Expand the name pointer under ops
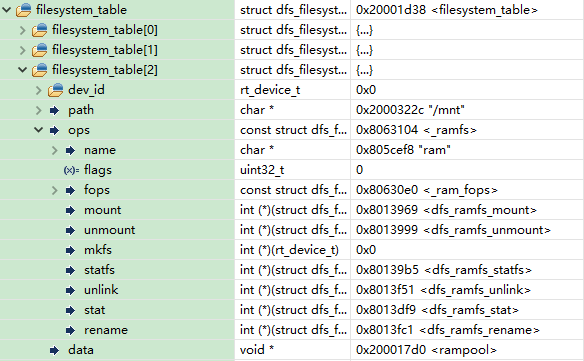584x361 pixels. 55,150
